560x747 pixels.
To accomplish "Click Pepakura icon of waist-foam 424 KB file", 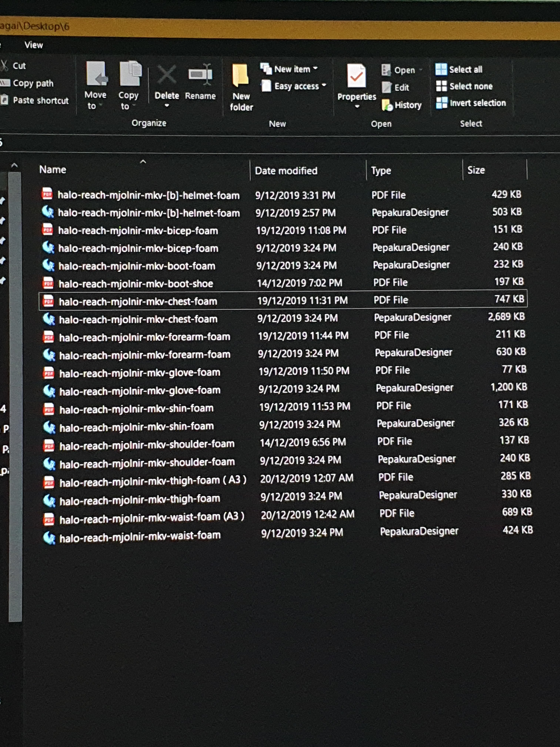I will pyautogui.click(x=49, y=538).
